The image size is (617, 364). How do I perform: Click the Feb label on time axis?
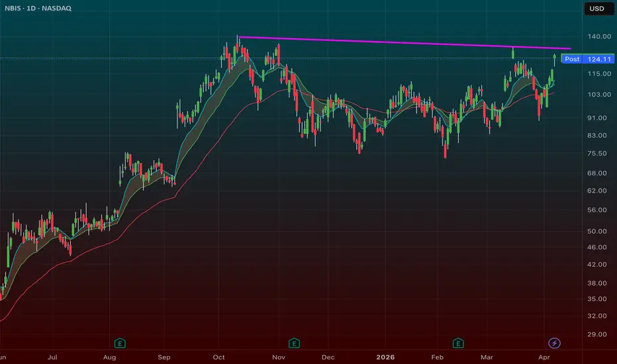pos(437,357)
